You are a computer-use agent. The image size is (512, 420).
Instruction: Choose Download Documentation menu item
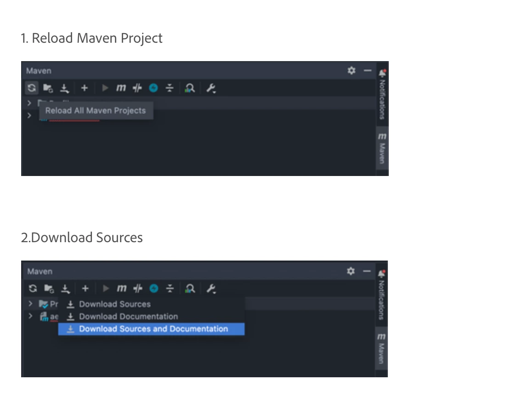pos(151,317)
